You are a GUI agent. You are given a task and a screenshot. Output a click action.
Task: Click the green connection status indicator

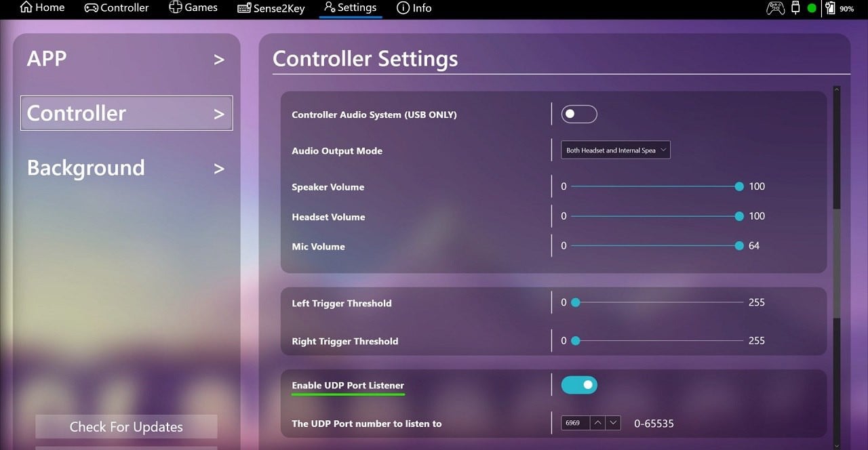click(x=812, y=8)
